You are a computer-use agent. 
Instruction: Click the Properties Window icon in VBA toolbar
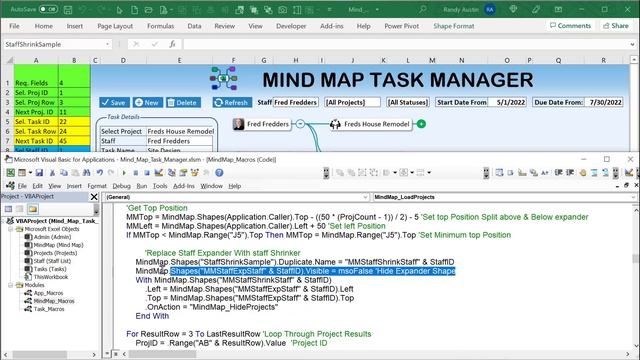pyautogui.click(x=183, y=173)
